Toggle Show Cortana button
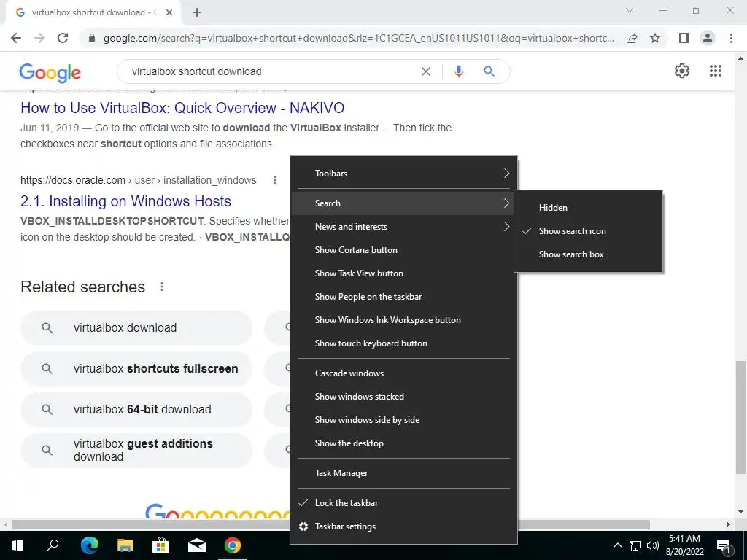747x560 pixels. pos(403,250)
